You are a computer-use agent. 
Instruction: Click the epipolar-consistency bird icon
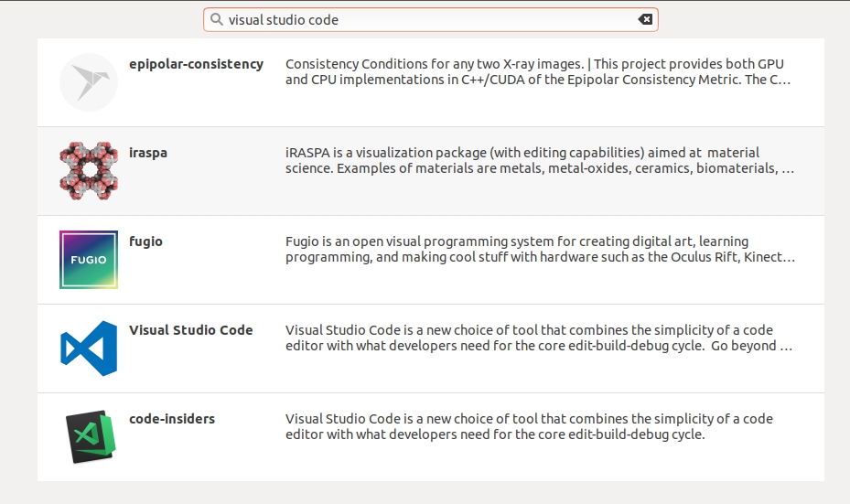coord(89,82)
